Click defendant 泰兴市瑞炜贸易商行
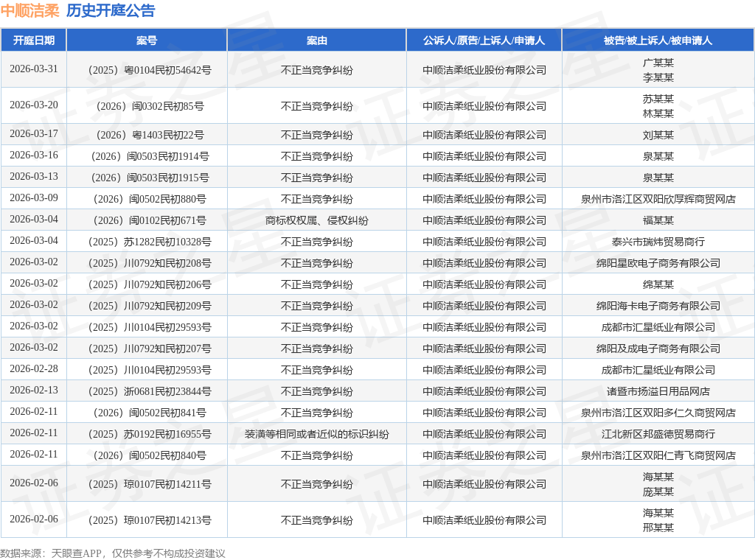This screenshot has width=755, height=560. click(658, 242)
